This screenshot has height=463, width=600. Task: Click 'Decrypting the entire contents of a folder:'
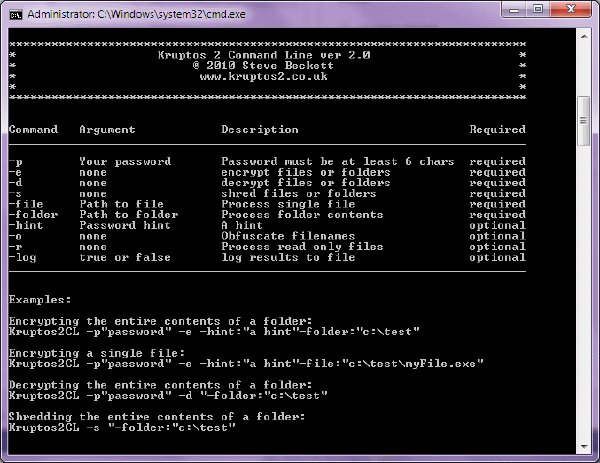click(161, 385)
